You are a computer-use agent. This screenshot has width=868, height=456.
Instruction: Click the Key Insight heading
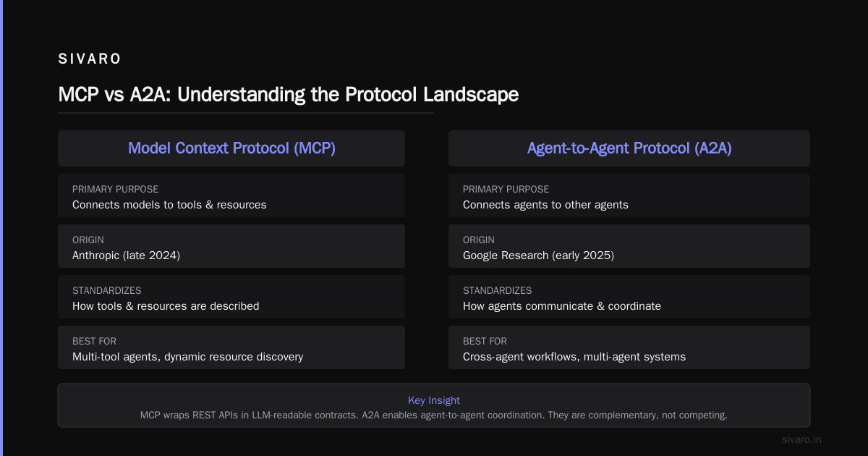(434, 400)
